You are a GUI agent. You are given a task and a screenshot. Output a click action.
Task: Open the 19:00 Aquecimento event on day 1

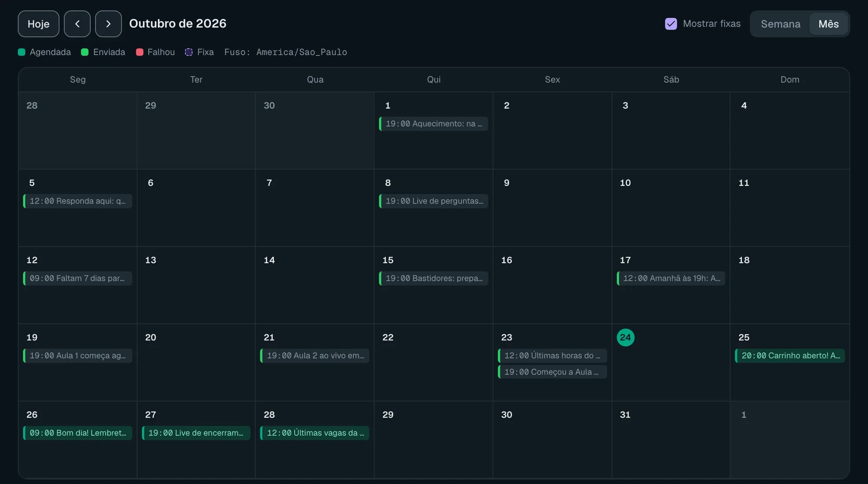click(434, 124)
